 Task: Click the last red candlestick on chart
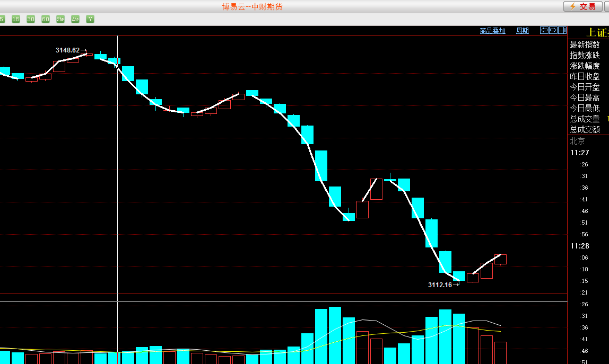click(500, 259)
